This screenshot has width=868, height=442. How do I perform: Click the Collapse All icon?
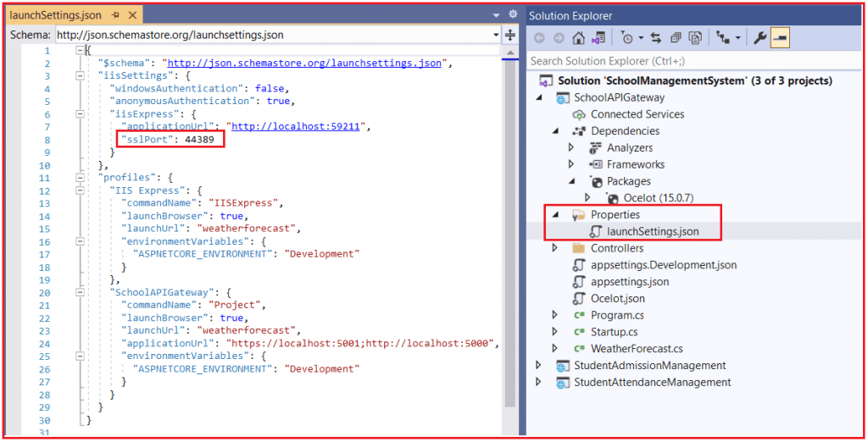(676, 38)
